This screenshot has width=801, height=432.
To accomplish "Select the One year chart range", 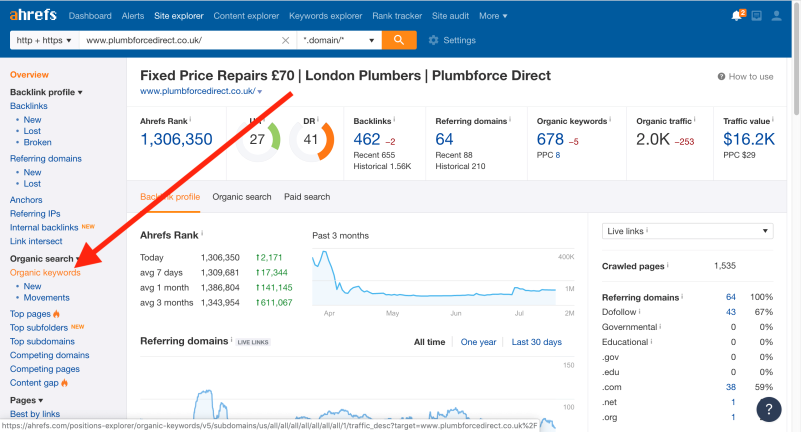I will 478,342.
